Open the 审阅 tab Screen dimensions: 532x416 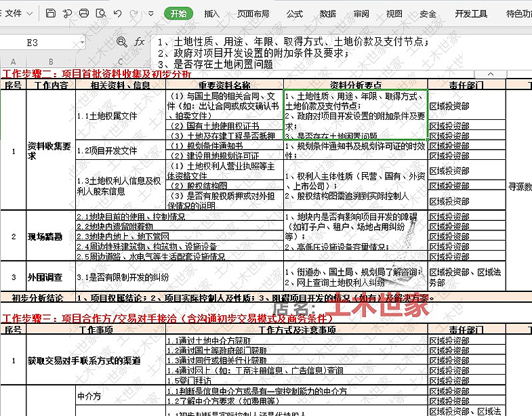361,14
